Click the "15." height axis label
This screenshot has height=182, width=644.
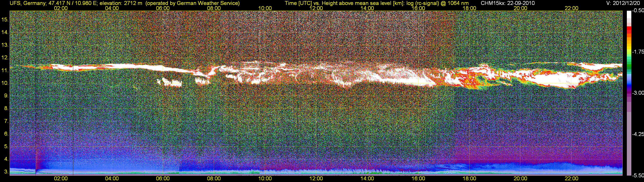point(5,19)
